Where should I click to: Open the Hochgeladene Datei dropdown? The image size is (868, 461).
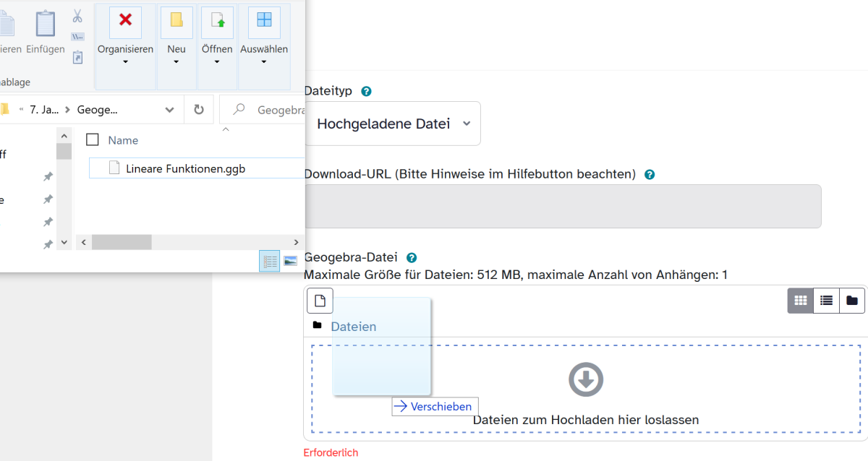[x=392, y=124]
